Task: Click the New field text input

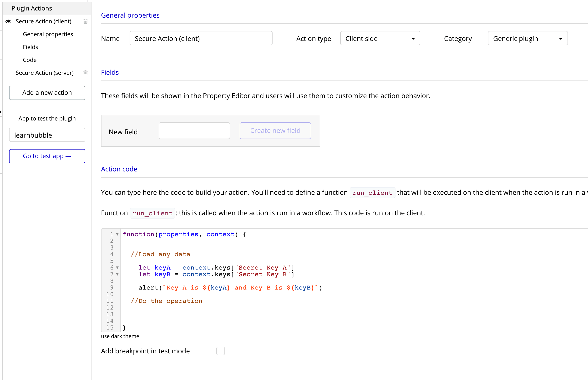Action: coord(194,131)
